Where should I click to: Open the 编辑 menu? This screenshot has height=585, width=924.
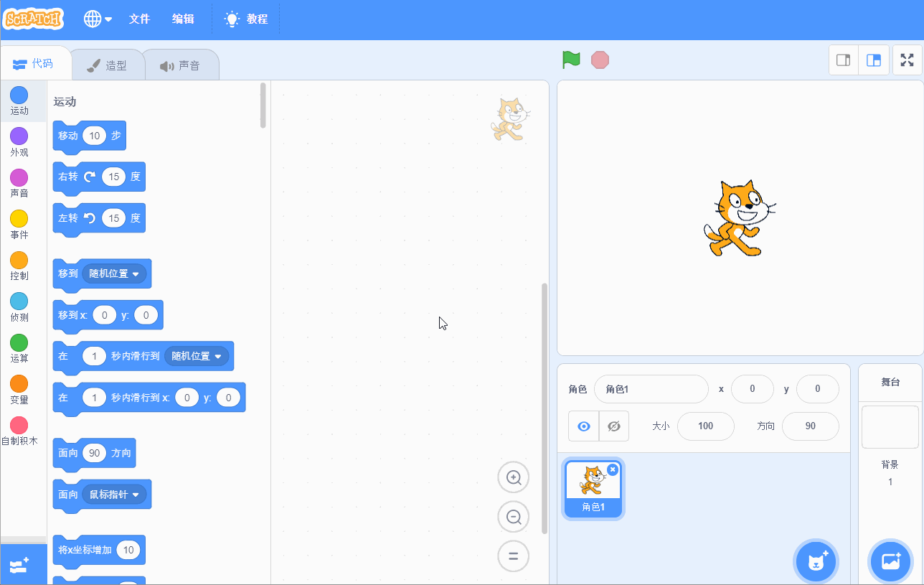[x=183, y=19]
